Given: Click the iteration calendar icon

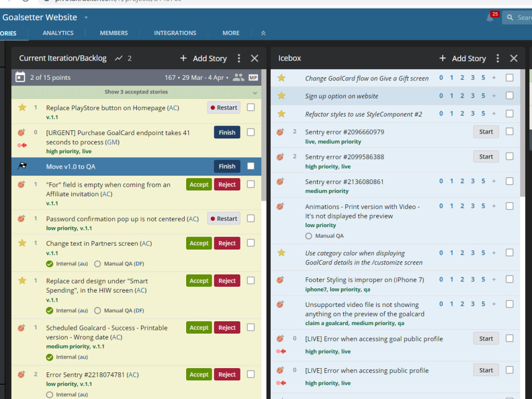Looking at the screenshot, I should (20, 77).
